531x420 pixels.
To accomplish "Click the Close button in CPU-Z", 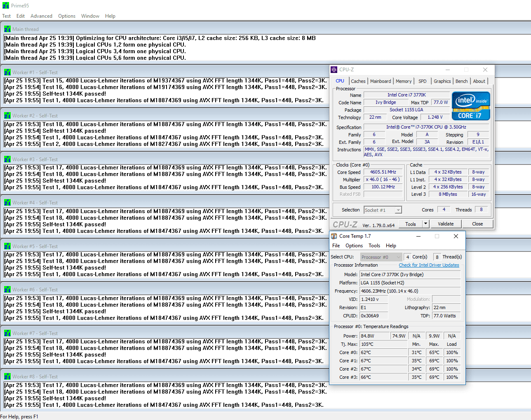I will coord(478,224).
